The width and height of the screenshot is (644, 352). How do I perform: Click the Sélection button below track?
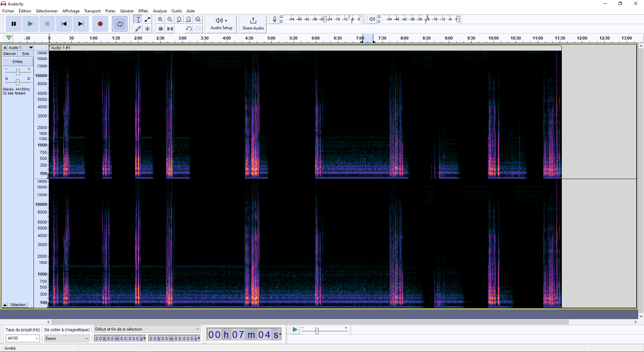pos(18,305)
